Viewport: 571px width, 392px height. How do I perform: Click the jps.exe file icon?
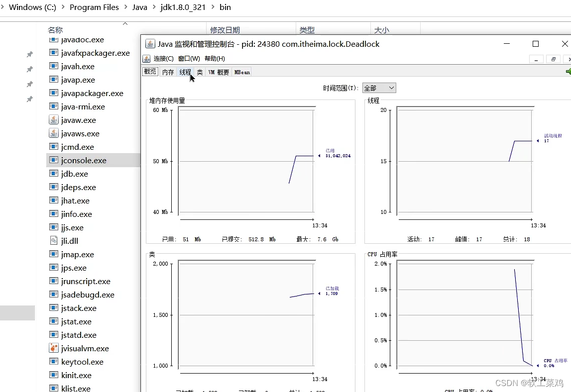tap(54, 268)
